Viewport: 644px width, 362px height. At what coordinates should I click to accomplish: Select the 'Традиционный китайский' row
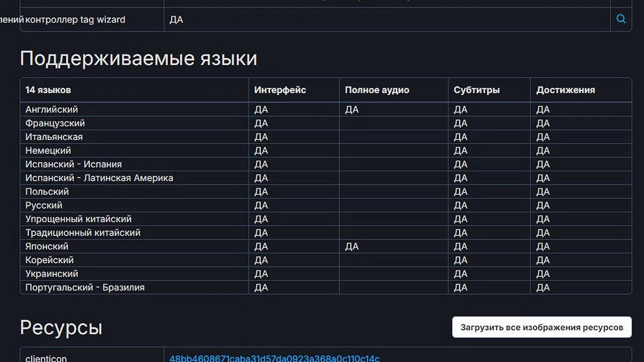coord(326,233)
